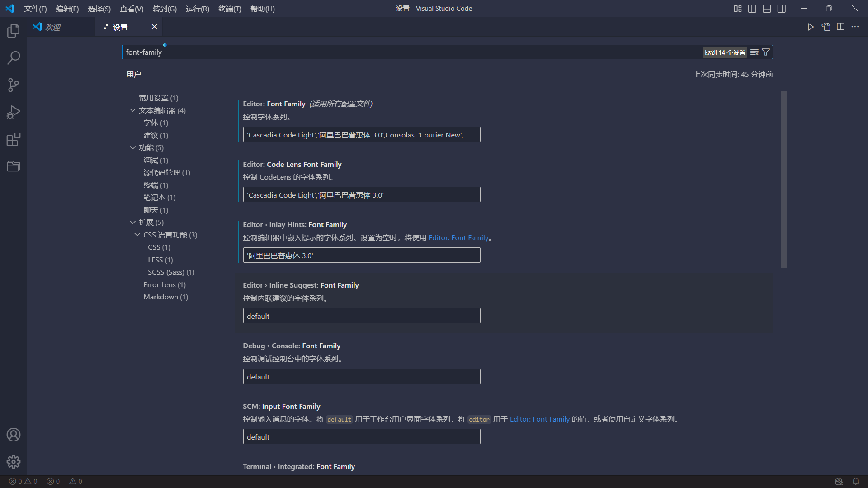Screen dimensions: 868x488
Task: Open the Search view in activity bar
Action: coord(14,58)
